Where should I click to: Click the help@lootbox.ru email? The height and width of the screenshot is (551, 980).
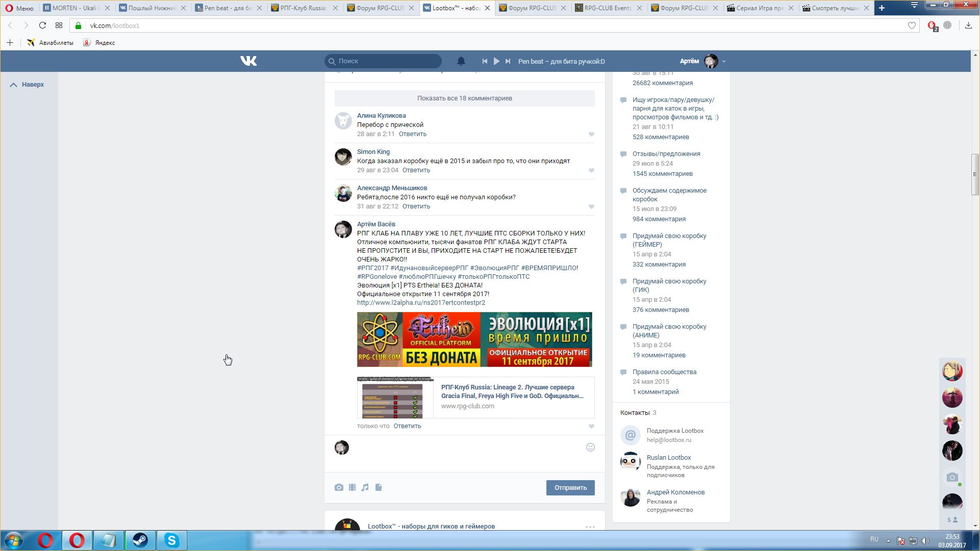[669, 440]
